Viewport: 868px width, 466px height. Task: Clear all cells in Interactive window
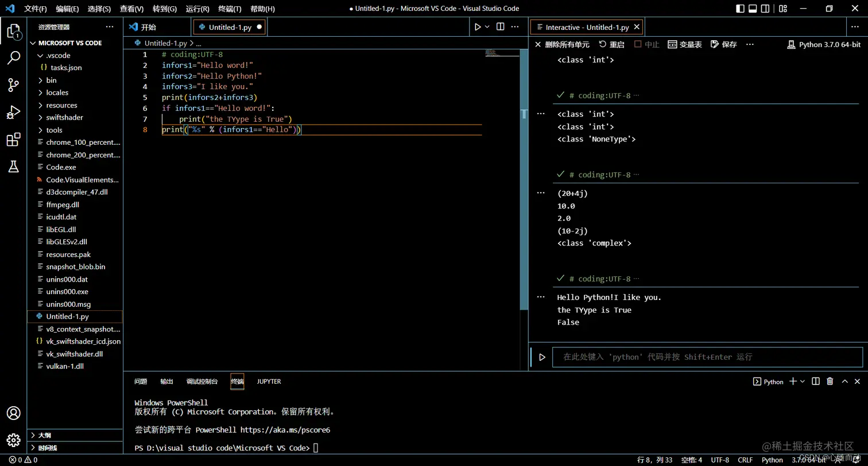coord(561,44)
